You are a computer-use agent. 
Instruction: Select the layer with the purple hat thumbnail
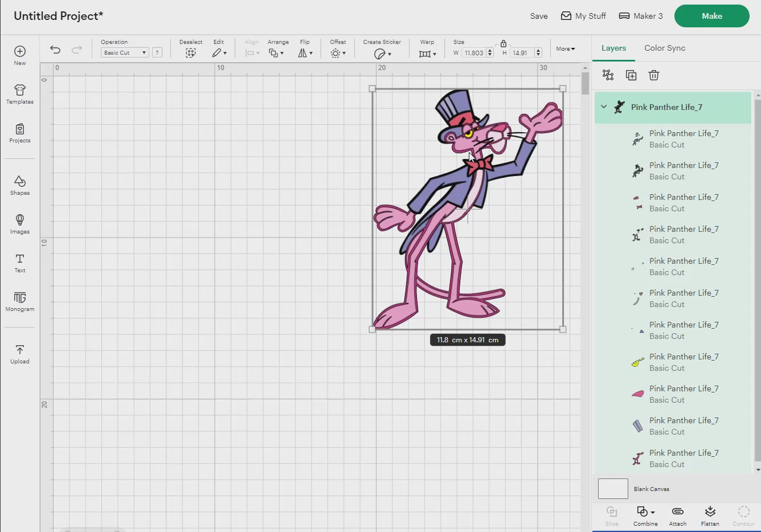[673, 426]
